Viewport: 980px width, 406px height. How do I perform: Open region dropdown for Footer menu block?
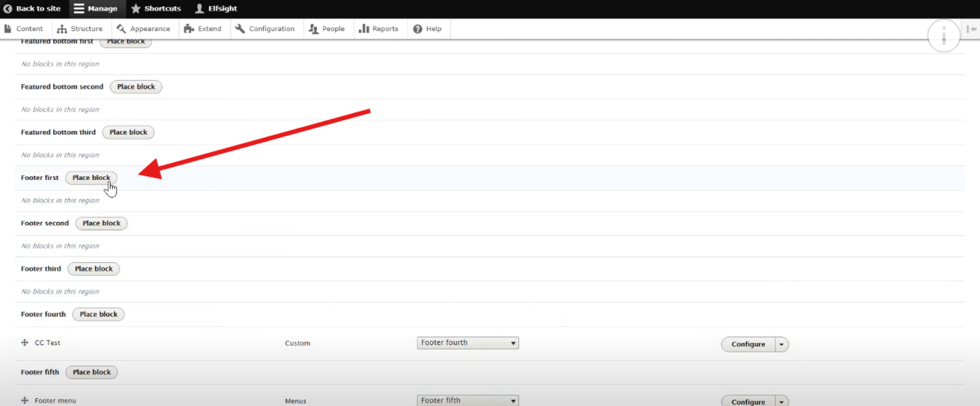click(468, 400)
